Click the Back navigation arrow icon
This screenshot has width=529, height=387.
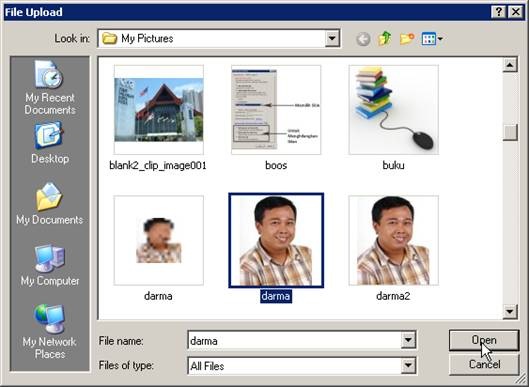click(363, 39)
